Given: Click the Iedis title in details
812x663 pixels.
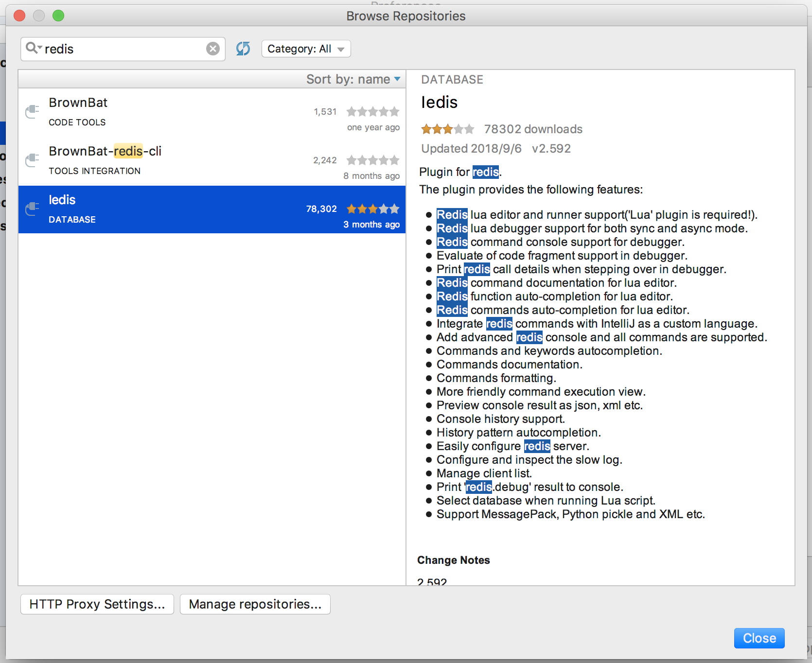Looking at the screenshot, I should click(439, 102).
